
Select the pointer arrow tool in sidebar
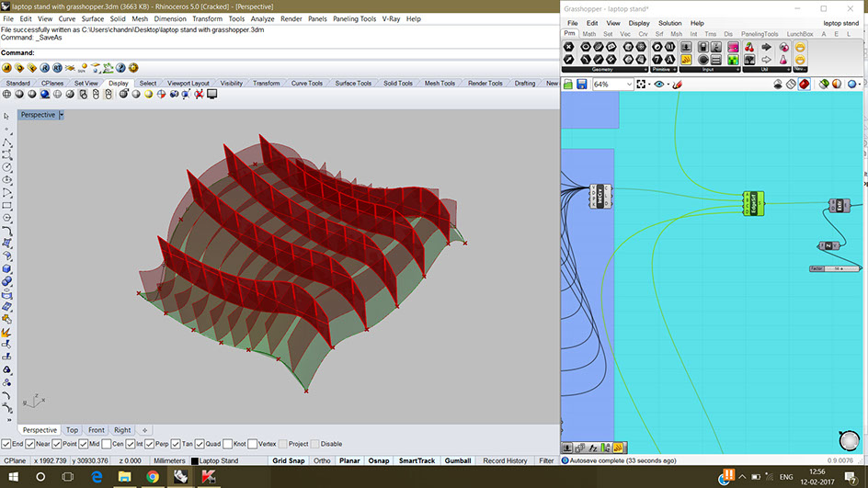[6, 116]
